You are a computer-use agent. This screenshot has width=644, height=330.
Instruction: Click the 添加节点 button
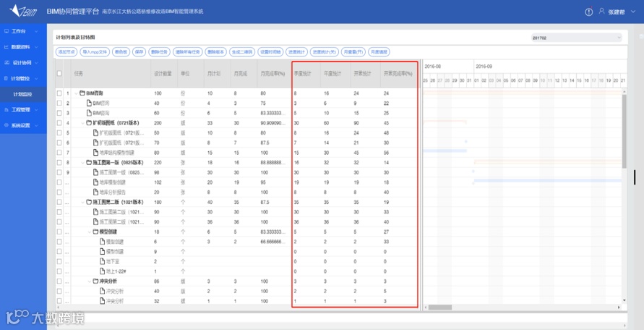point(66,52)
